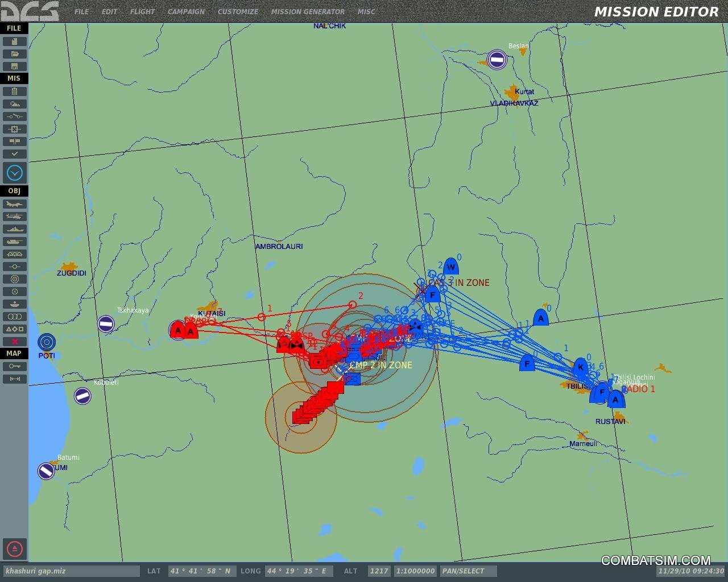Open the CAMPAIGN menu
The height and width of the screenshot is (582, 728).
[x=186, y=11]
